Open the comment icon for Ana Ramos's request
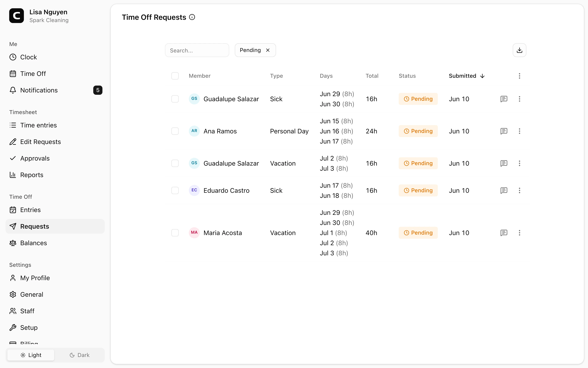 click(504, 131)
